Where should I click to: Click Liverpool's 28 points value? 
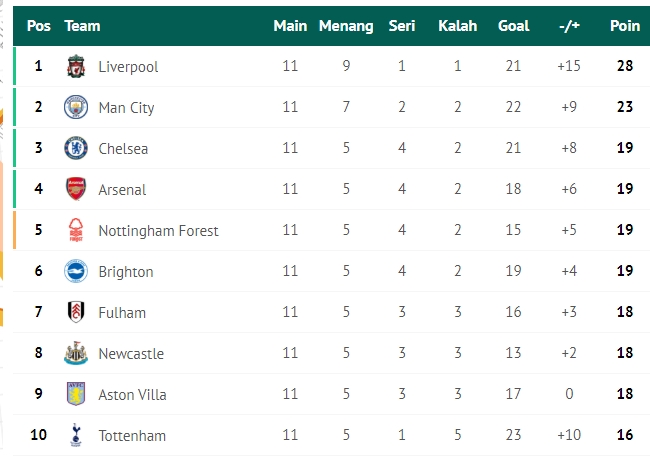[625, 66]
